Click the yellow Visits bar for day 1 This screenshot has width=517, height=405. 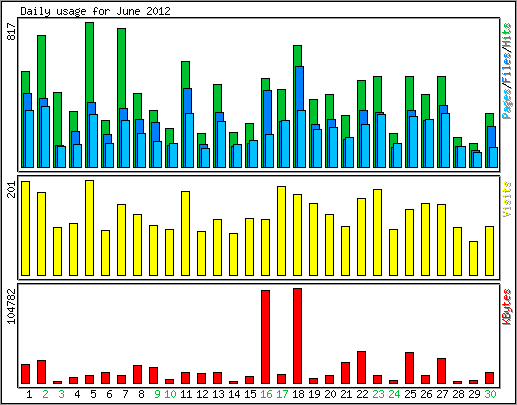click(25, 228)
